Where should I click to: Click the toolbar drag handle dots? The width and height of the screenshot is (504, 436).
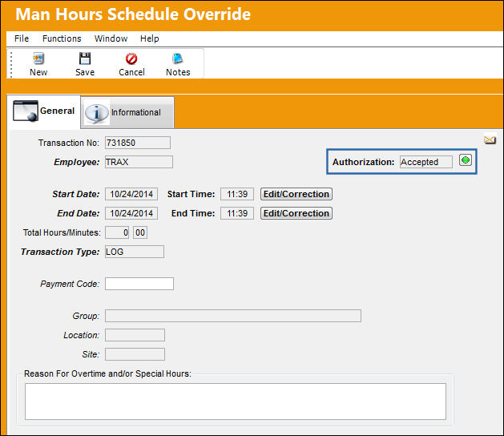point(11,64)
